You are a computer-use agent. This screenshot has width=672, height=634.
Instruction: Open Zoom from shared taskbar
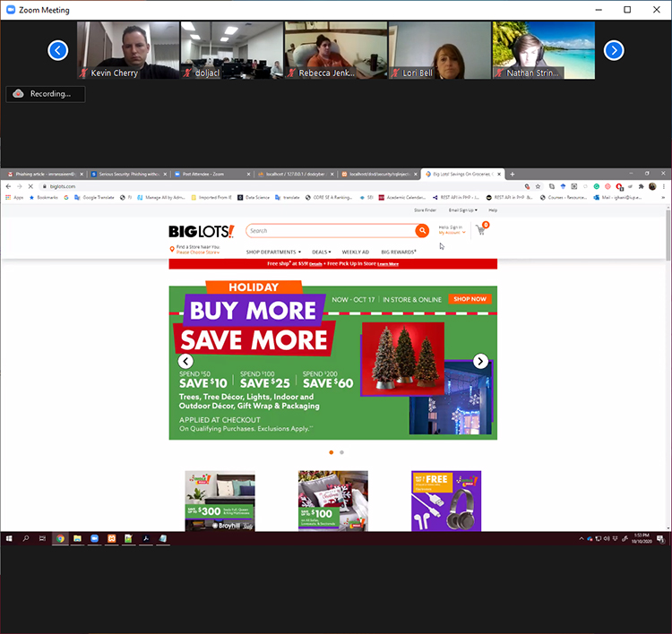(x=94, y=539)
